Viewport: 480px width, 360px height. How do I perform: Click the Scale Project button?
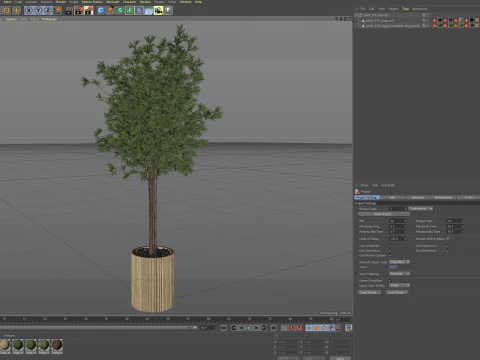click(x=384, y=214)
